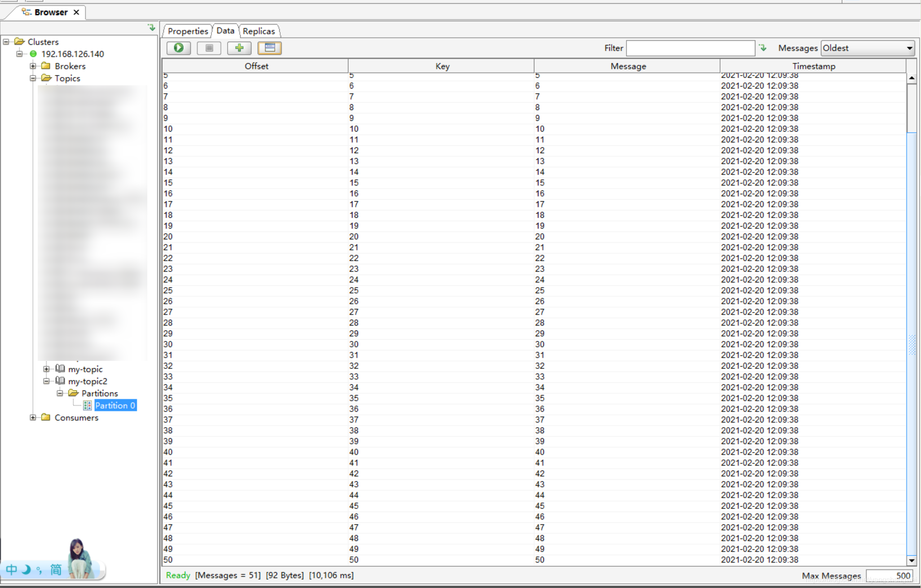921x588 pixels.
Task: Click the Timestamp column header
Action: (813, 66)
